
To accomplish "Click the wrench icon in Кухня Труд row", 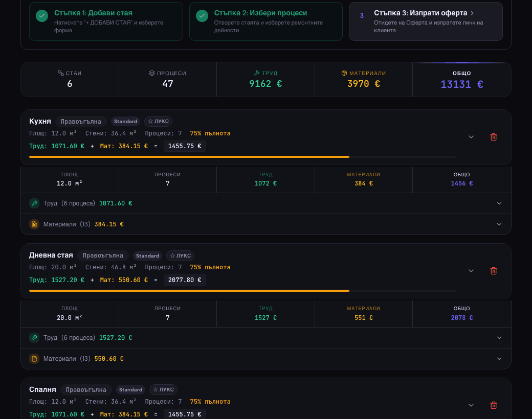I will [34, 203].
